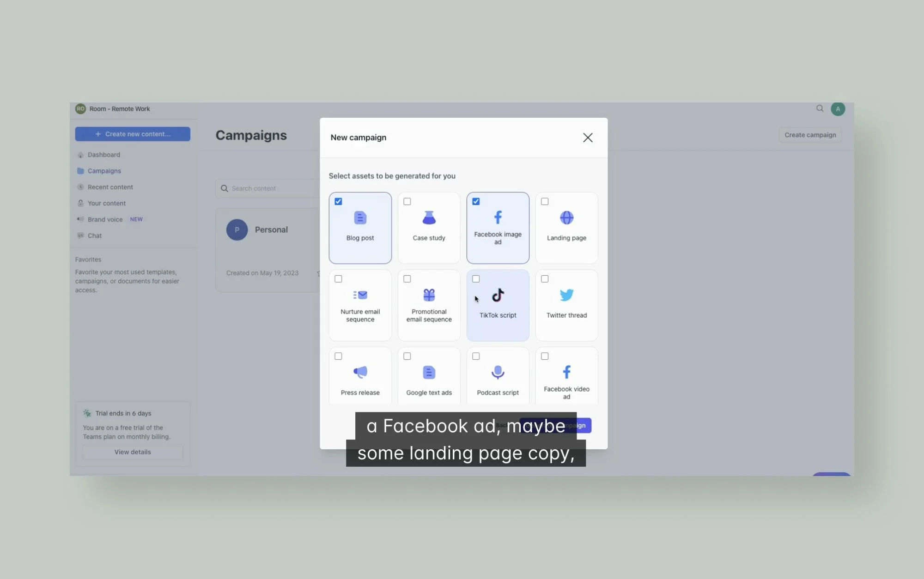The width and height of the screenshot is (924, 579).
Task: Click the Case study flask icon
Action: (429, 217)
